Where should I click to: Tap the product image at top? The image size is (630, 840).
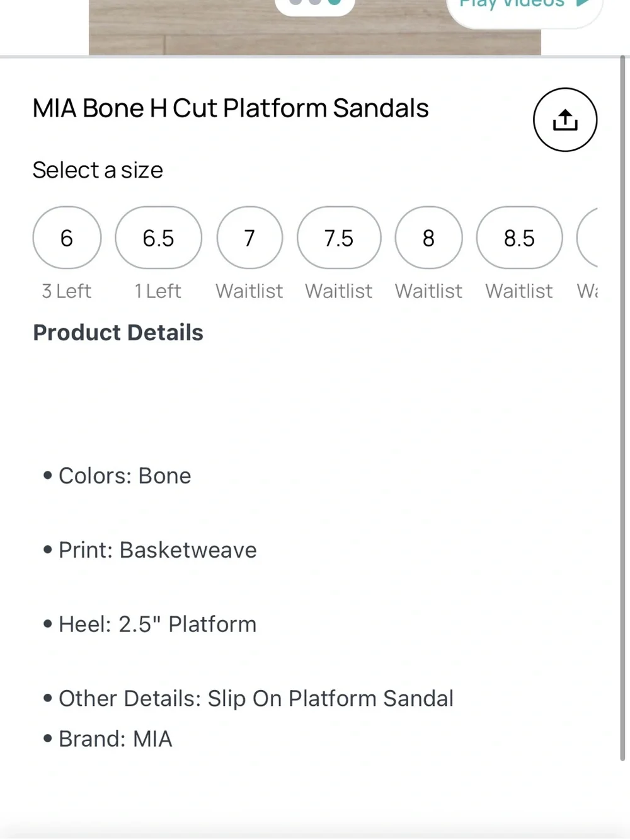[x=315, y=27]
